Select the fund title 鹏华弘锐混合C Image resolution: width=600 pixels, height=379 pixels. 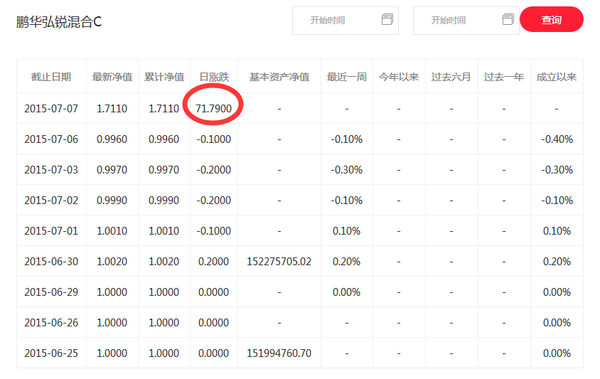click(x=59, y=22)
